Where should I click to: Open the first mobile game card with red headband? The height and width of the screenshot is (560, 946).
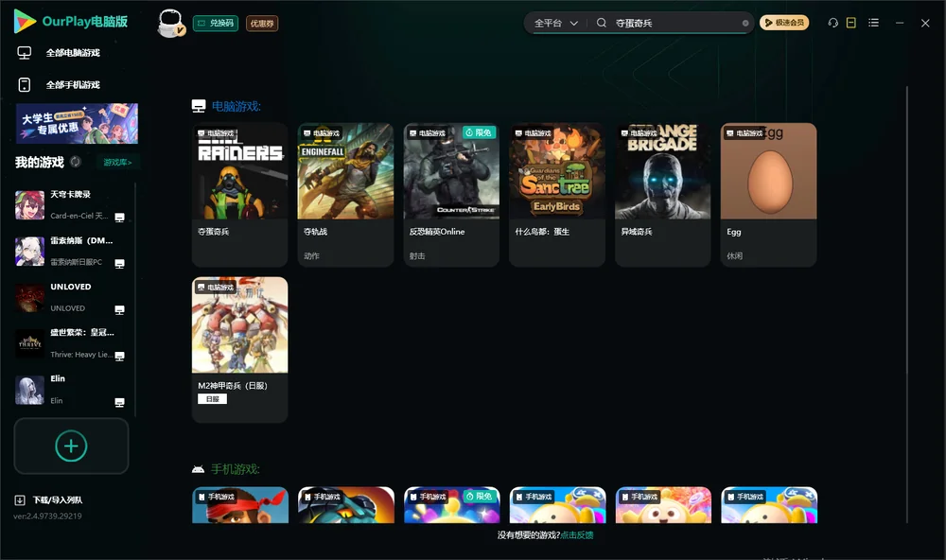[240, 505]
